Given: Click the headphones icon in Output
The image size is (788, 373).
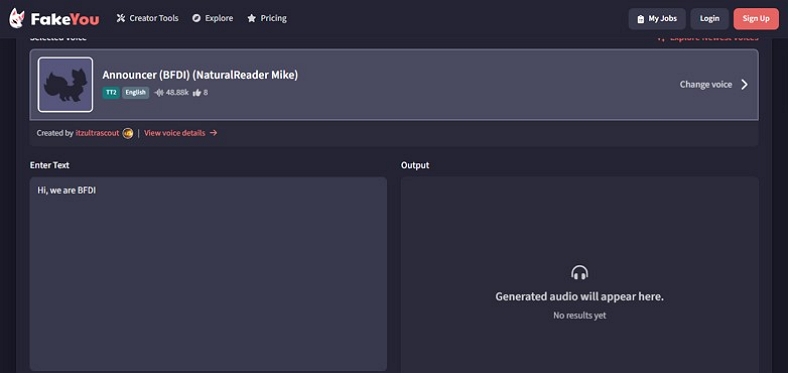Looking at the screenshot, I should (579, 272).
